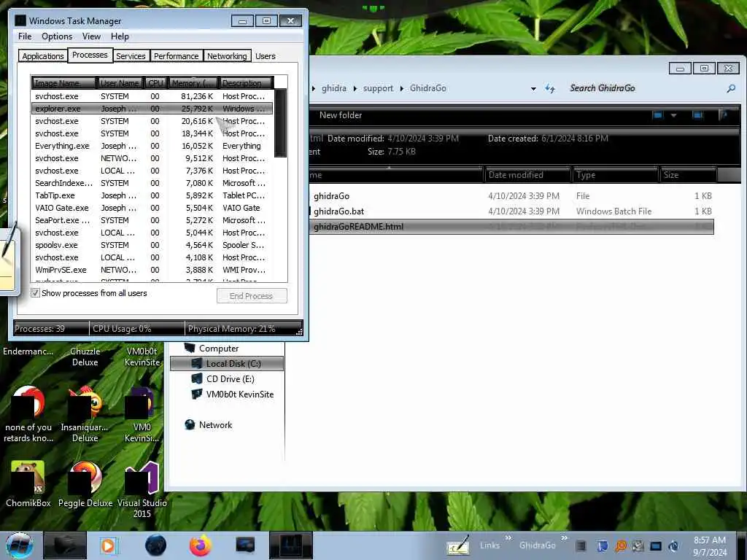This screenshot has height=560, width=747.
Task: Open the Tablet PC input panel icon
Action: (x=458, y=547)
